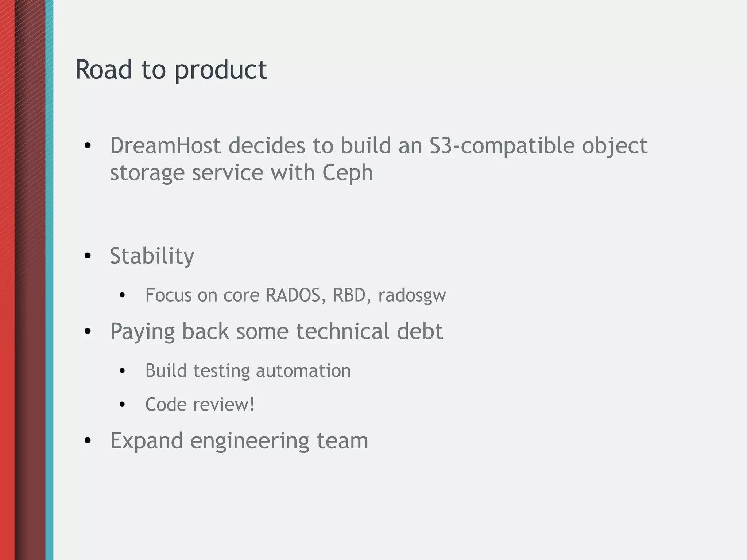Viewport: 747px width, 560px height.
Task: Click the "Stability" bullet text
Action: click(x=152, y=256)
